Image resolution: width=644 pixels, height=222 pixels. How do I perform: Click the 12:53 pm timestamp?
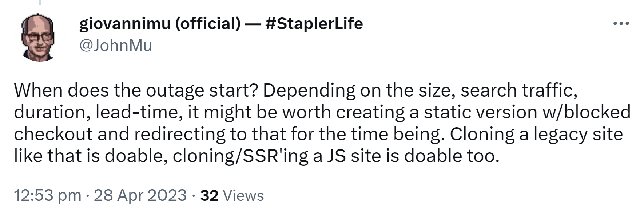pyautogui.click(x=47, y=196)
